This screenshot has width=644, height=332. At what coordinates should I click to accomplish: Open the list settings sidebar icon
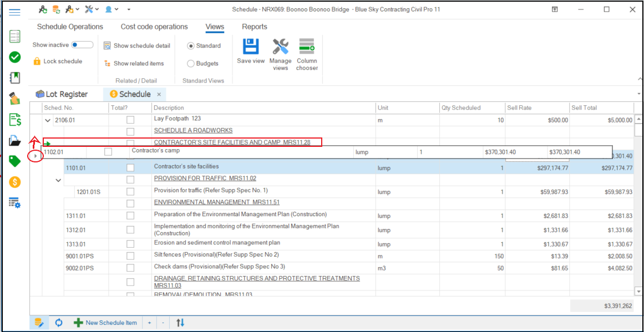[15, 202]
